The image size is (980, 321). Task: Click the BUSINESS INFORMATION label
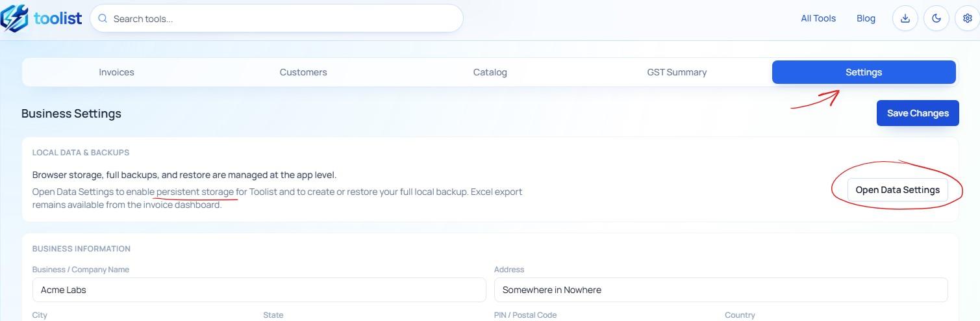[x=82, y=249]
